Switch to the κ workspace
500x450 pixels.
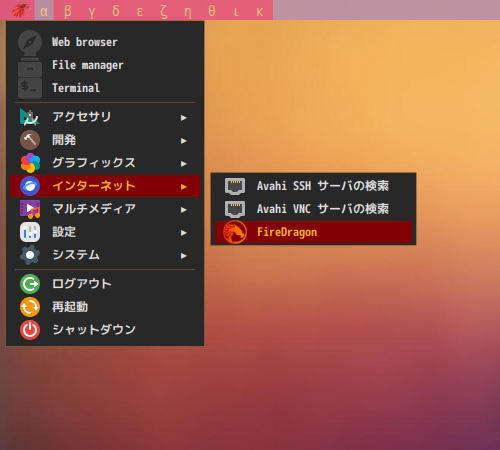[260, 12]
